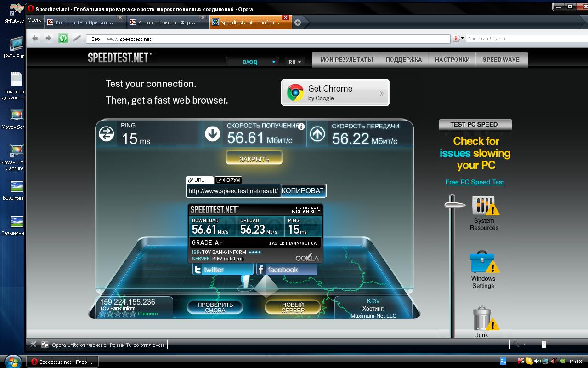Click the Opera Unite status bar icon
588x368 pixels.
coord(45,344)
